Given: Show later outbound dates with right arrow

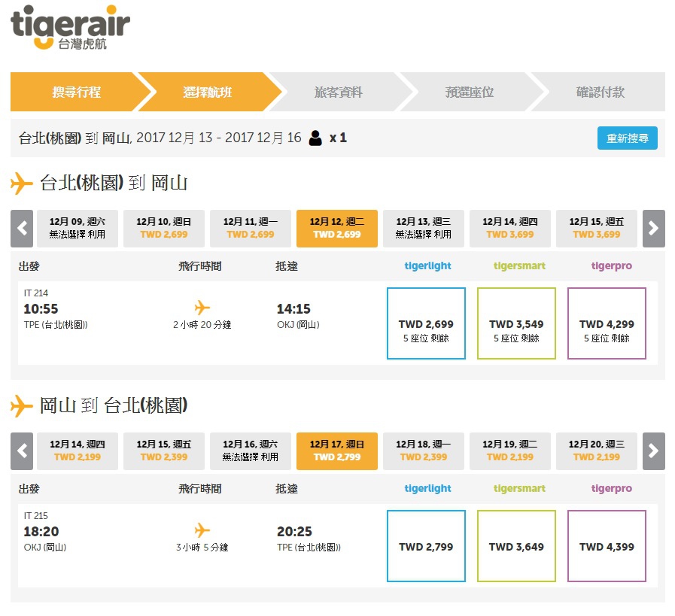Looking at the screenshot, I should (x=653, y=229).
